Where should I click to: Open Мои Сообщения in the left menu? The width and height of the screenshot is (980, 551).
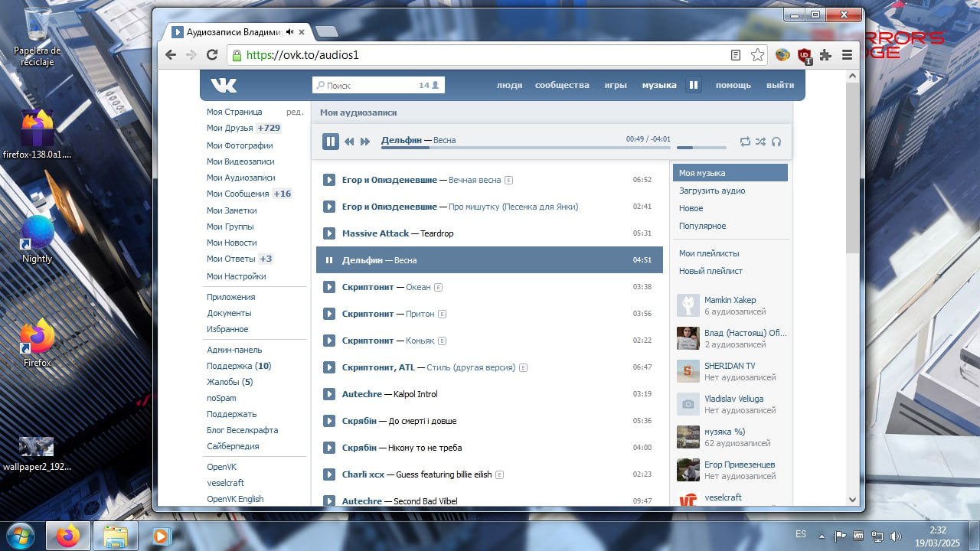238,194
